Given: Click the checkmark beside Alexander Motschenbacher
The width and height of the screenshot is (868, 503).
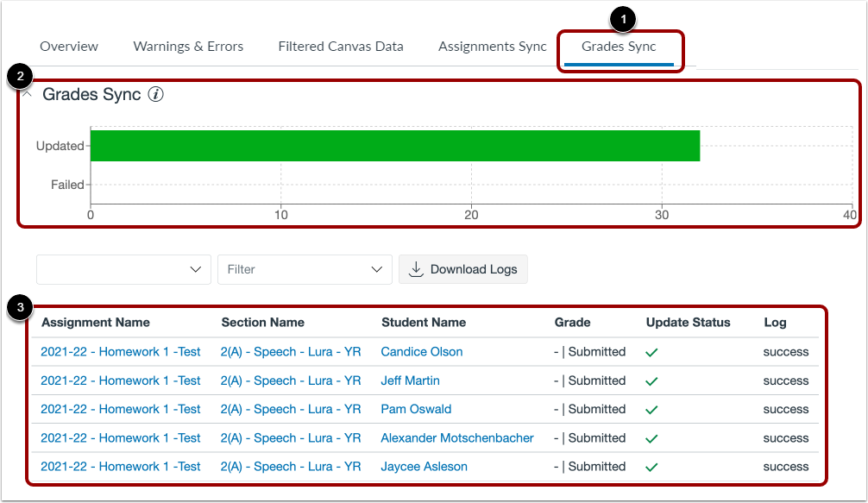Looking at the screenshot, I should pos(652,437).
